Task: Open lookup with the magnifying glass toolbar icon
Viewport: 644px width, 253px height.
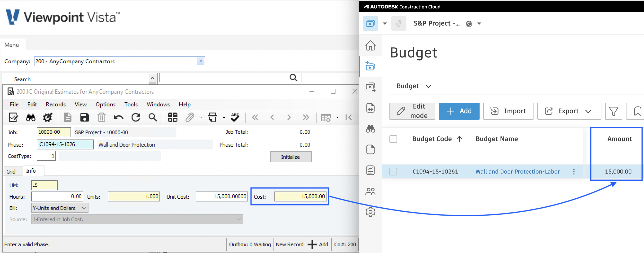Action: tap(153, 117)
